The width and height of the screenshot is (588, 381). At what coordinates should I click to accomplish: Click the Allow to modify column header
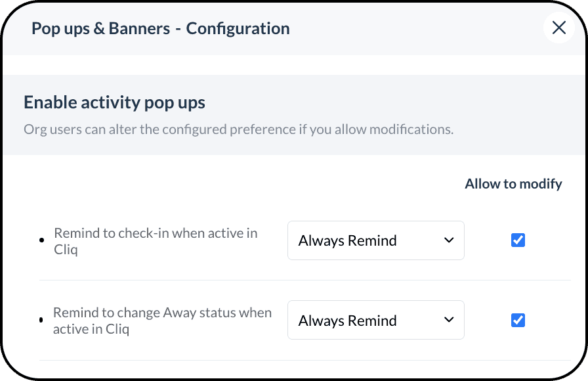[513, 184]
